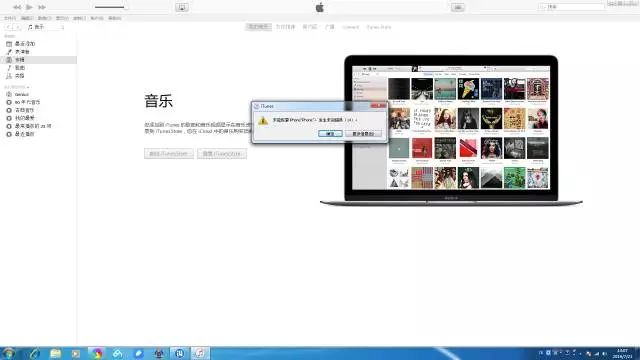Open the 编辑 (Edit) menu
The image size is (640, 360).
tap(27, 18)
